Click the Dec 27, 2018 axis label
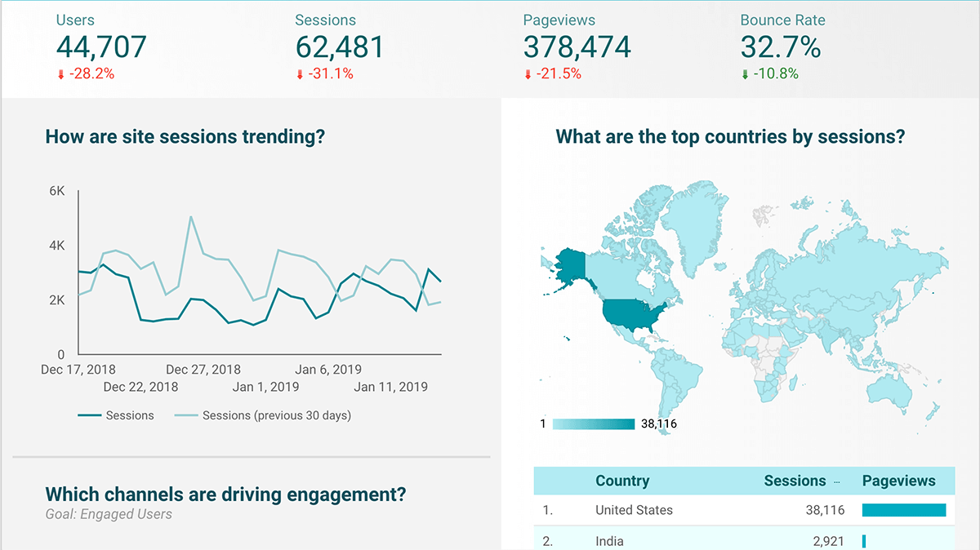The height and width of the screenshot is (550, 980). point(203,370)
